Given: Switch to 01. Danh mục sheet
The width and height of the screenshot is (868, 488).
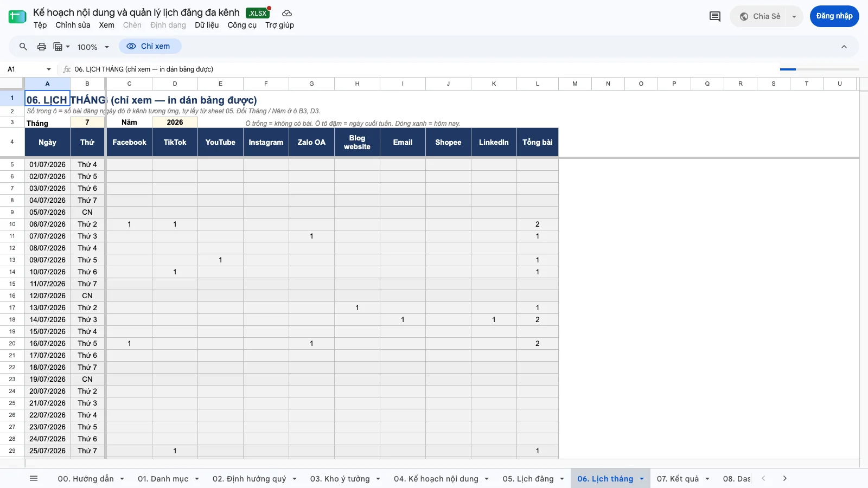Looking at the screenshot, I should [163, 479].
